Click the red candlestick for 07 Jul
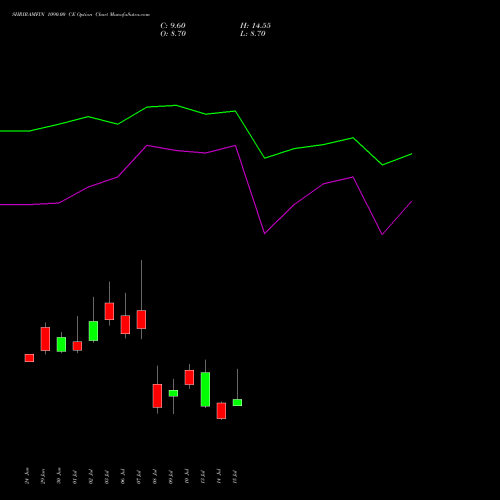The height and width of the screenshot is (500, 500). [x=141, y=320]
